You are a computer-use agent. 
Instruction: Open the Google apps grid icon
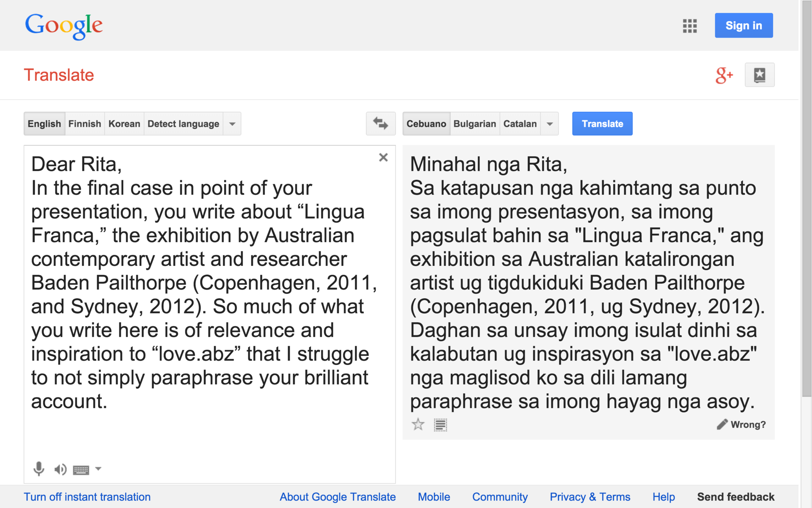[x=689, y=26]
